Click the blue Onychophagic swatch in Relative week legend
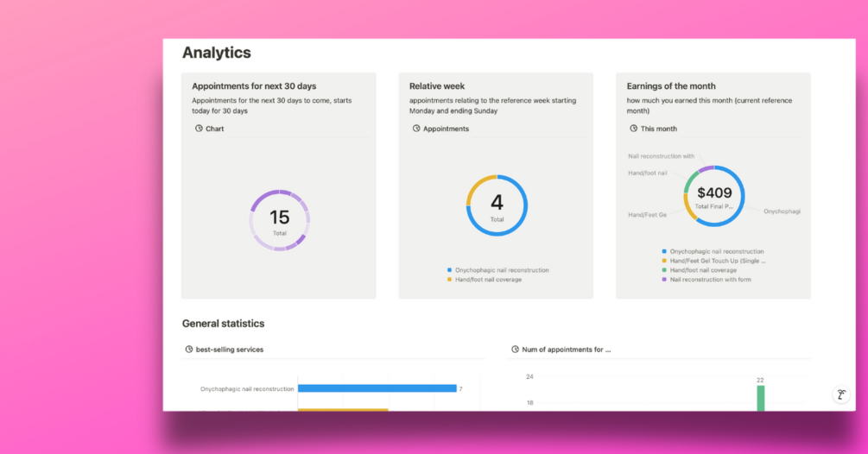 tap(449, 270)
